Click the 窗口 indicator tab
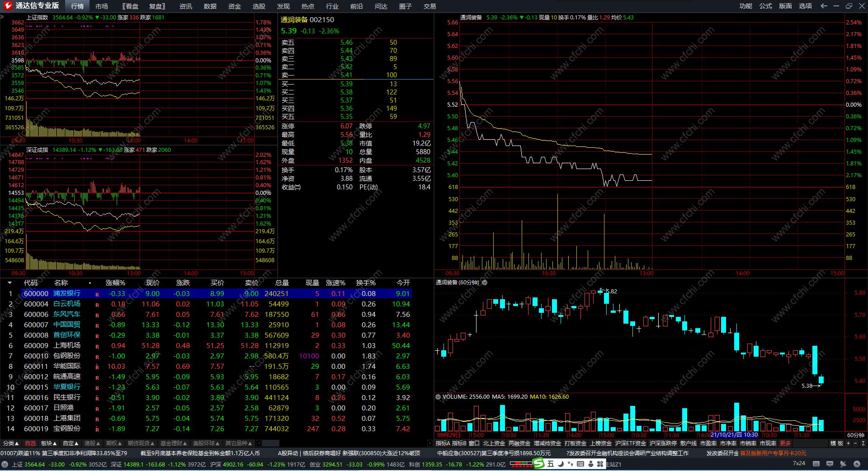This screenshot has width=868, height=471. tap(474, 443)
